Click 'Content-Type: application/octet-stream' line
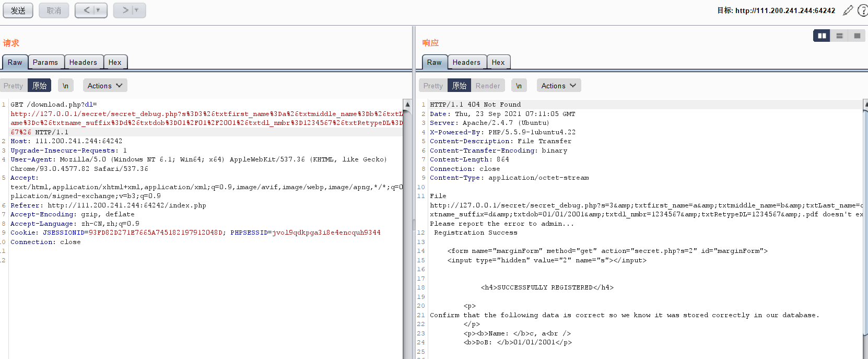 509,178
